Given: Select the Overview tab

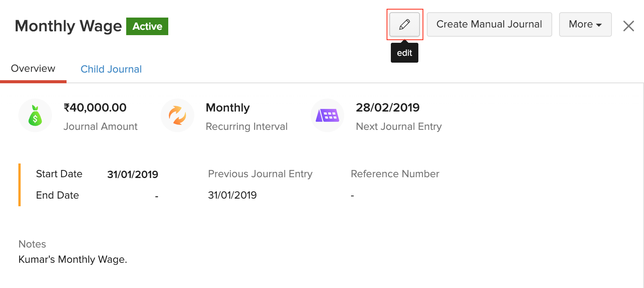Looking at the screenshot, I should point(33,68).
